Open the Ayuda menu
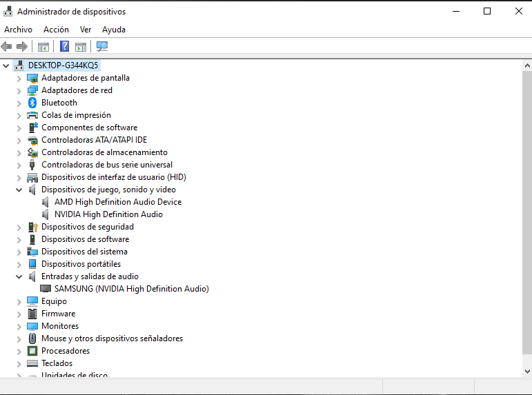Viewport: 532px width, 395px height. coord(114,30)
